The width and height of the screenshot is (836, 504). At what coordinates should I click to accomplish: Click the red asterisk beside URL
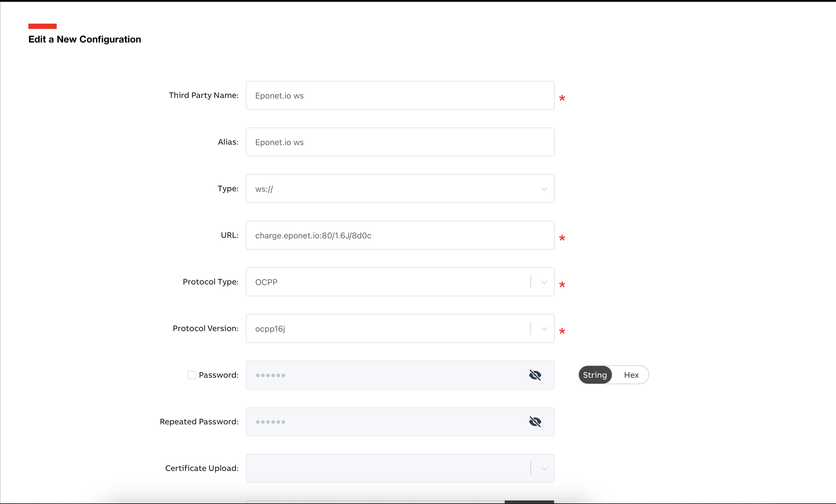click(x=562, y=238)
